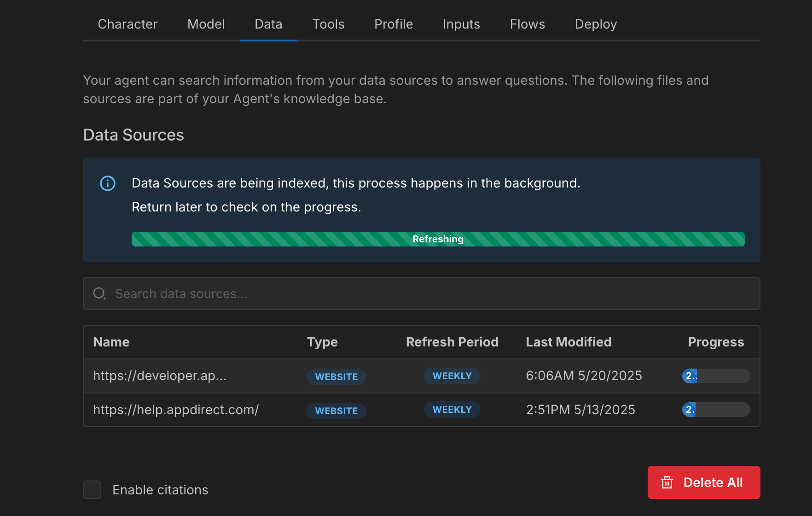The height and width of the screenshot is (516, 812).
Task: Switch to the Inputs tab
Action: click(x=461, y=24)
